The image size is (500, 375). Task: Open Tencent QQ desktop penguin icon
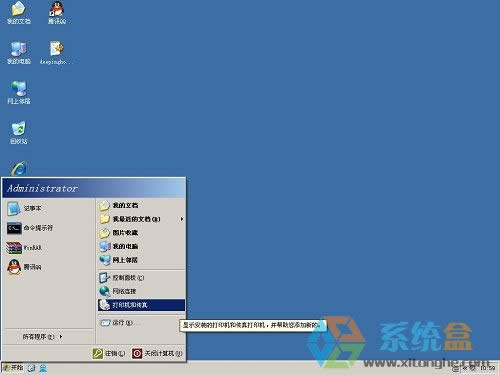(57, 13)
